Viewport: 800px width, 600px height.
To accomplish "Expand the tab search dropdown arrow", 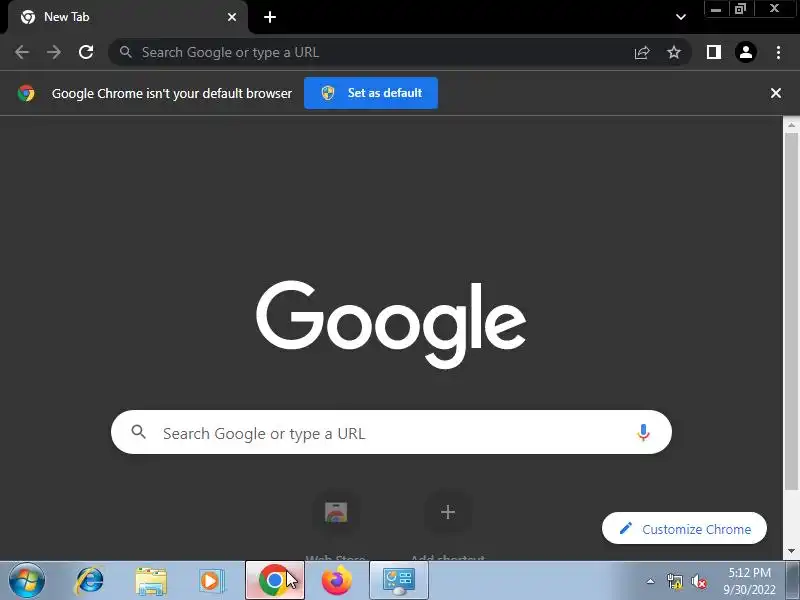I will (x=681, y=17).
